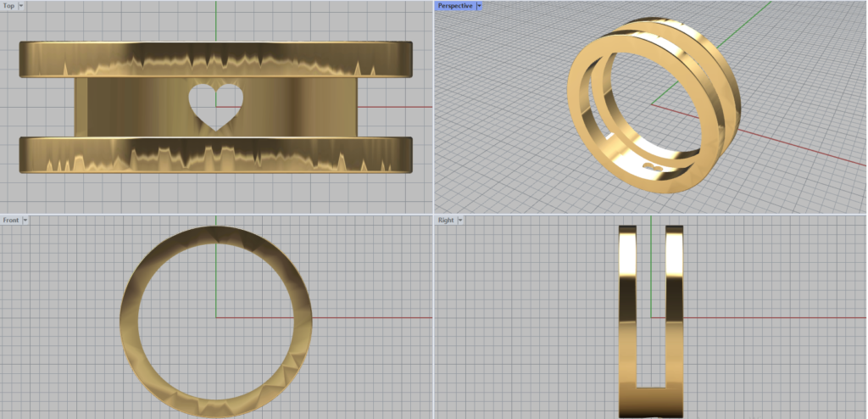
Task: Click the right vertical band in Right view
Action: 675,305
